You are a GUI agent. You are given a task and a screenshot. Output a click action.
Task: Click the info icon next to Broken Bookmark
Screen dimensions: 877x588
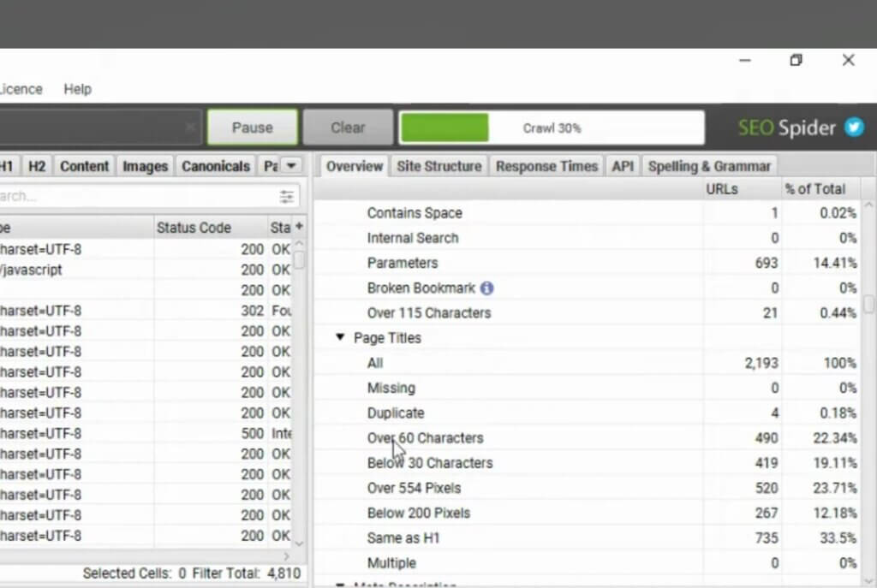[x=486, y=288]
